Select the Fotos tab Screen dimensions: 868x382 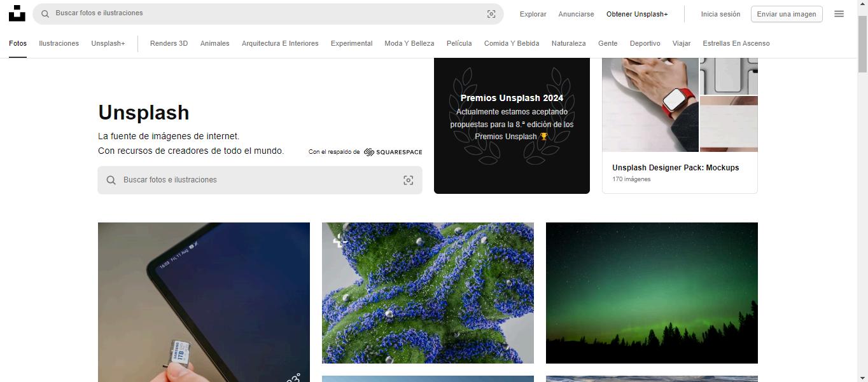(x=18, y=43)
